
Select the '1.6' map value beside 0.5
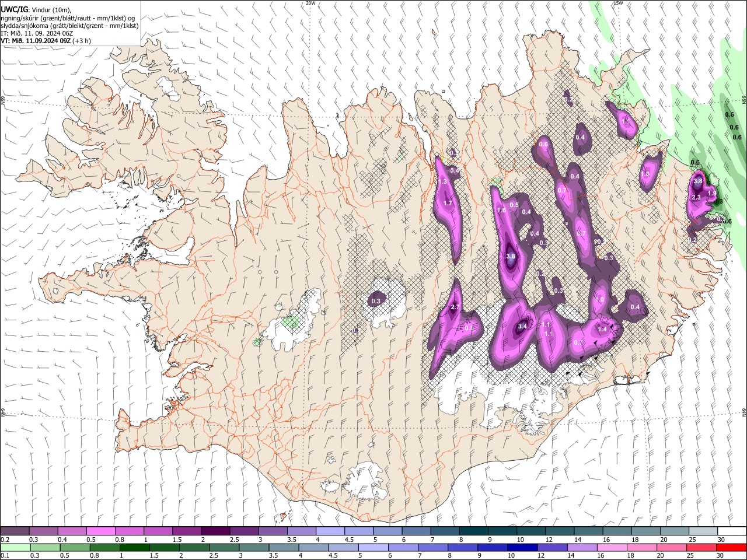(x=501, y=211)
